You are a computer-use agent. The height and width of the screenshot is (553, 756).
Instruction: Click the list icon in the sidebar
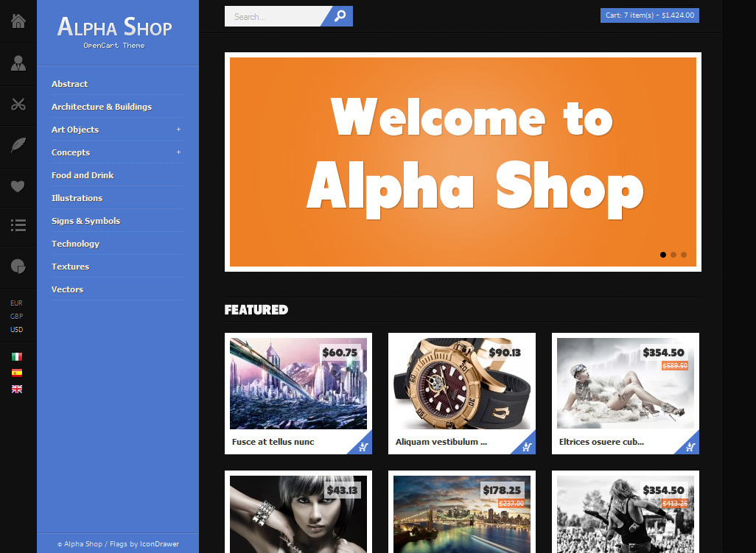18,225
